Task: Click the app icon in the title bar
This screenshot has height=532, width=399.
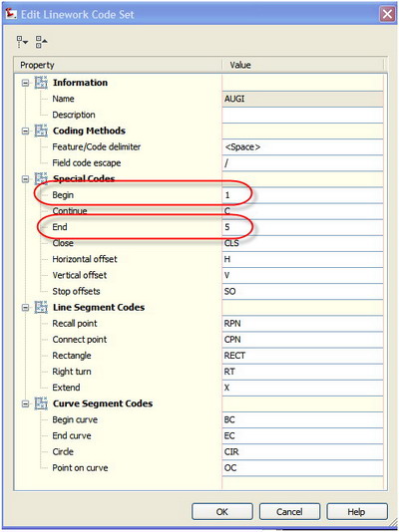Action: 11,14
